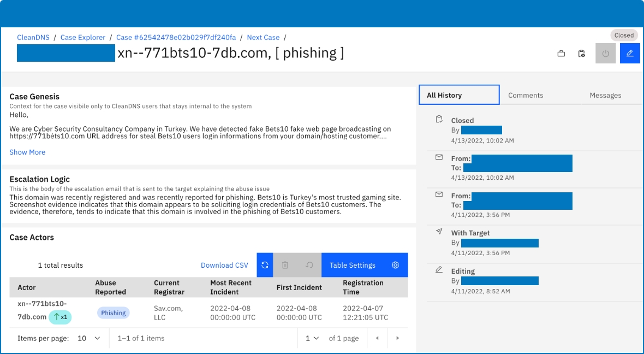Viewport: 644px width, 354px height.
Task: Click the upward arrow x1 escalation badge
Action: click(61, 317)
